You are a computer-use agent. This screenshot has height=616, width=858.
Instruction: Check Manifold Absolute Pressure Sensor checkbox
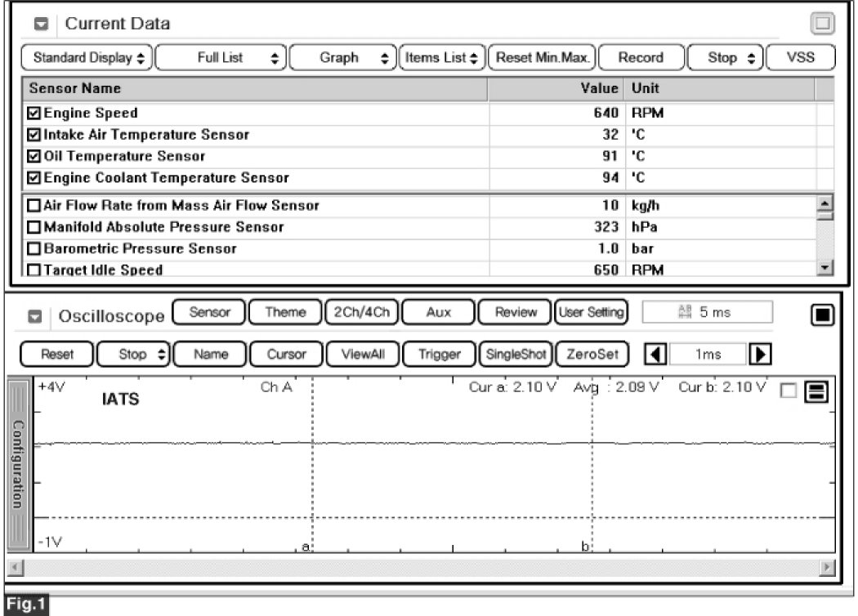pos(34,227)
